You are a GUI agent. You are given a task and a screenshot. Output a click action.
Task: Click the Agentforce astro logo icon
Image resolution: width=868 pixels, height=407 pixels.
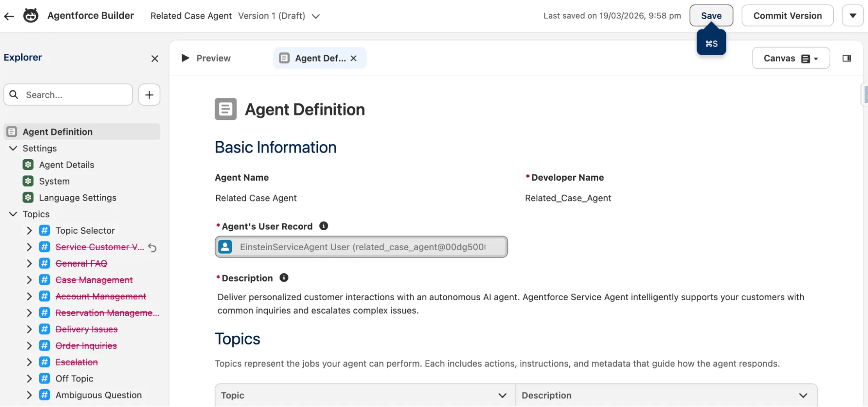tap(31, 16)
